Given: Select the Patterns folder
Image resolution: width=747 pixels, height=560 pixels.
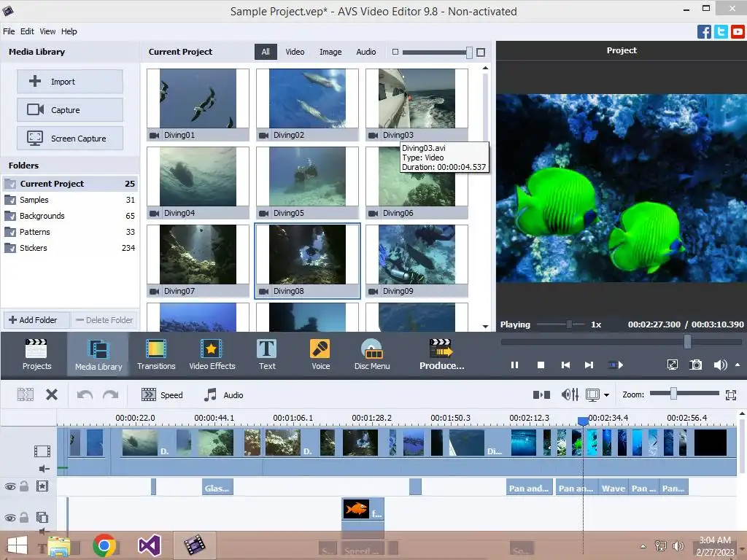Looking at the screenshot, I should [x=70, y=232].
